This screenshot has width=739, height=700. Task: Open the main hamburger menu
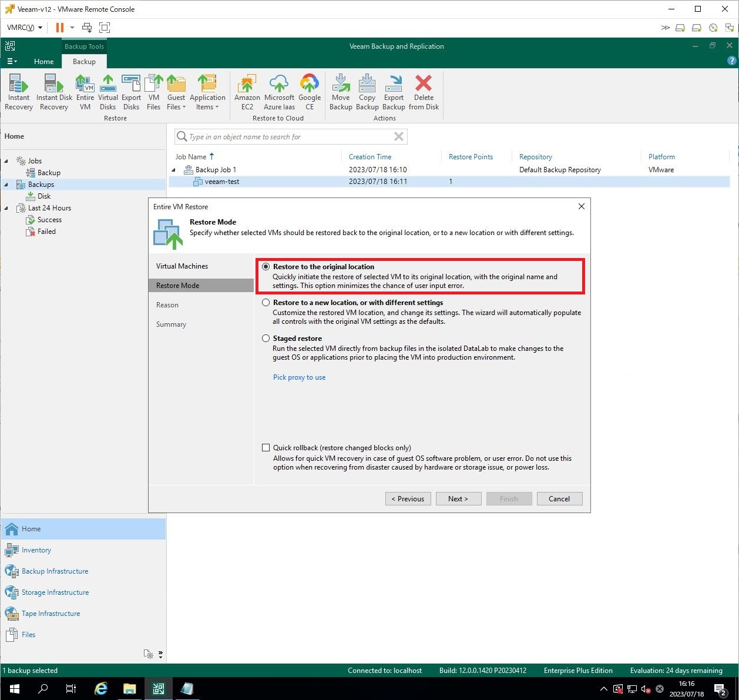coord(12,62)
